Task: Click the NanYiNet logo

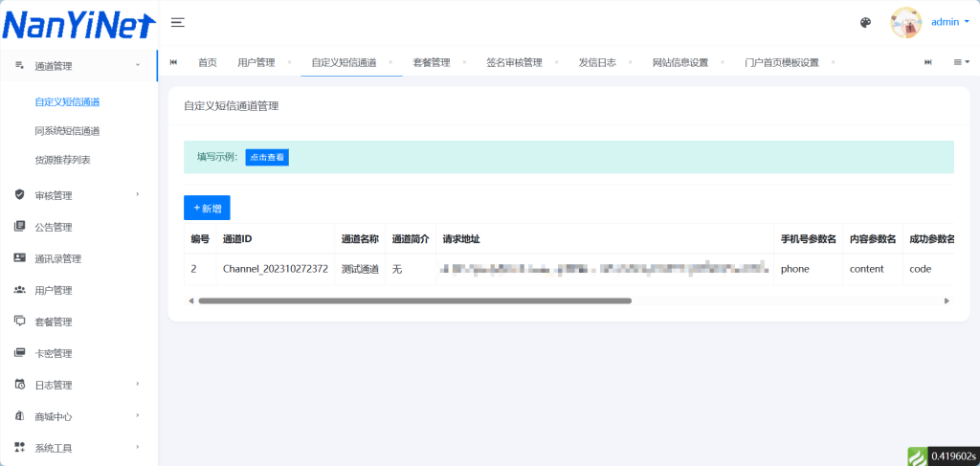Action: tap(78, 24)
